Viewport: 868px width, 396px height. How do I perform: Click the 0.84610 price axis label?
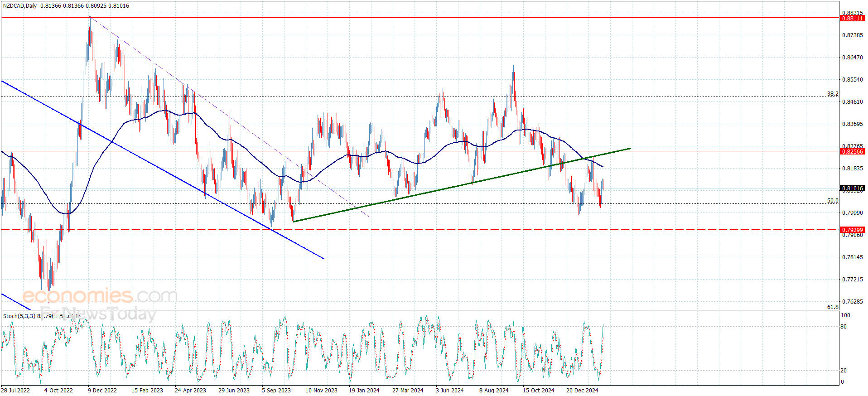coord(852,102)
